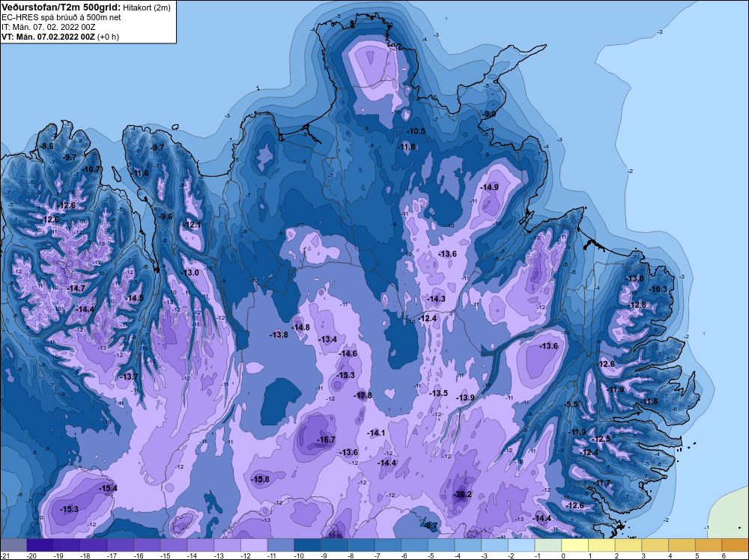749x560 pixels.
Task: Click the 'IT: Mán. 07. 02. 2022 00Z' line
Action: [48, 27]
